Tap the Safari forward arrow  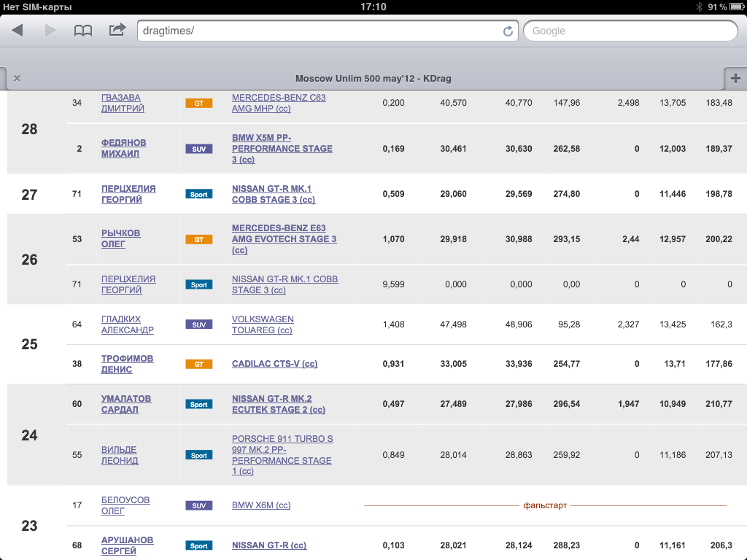point(50,31)
